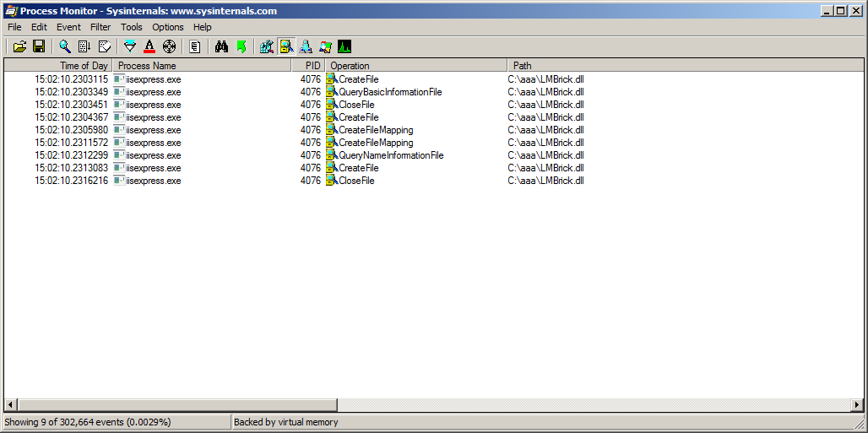Viewport: 868px width, 433px height.
Task: Select the event row at 15:02:10.2303115
Action: pyautogui.click(x=433, y=79)
